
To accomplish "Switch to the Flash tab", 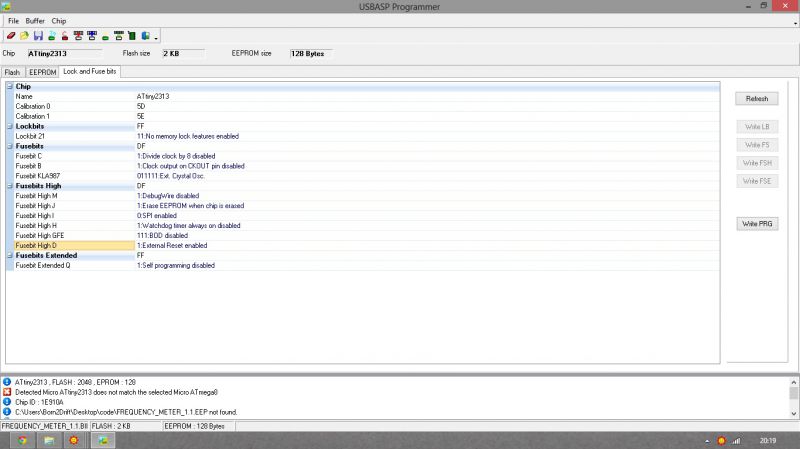I will 12,72.
